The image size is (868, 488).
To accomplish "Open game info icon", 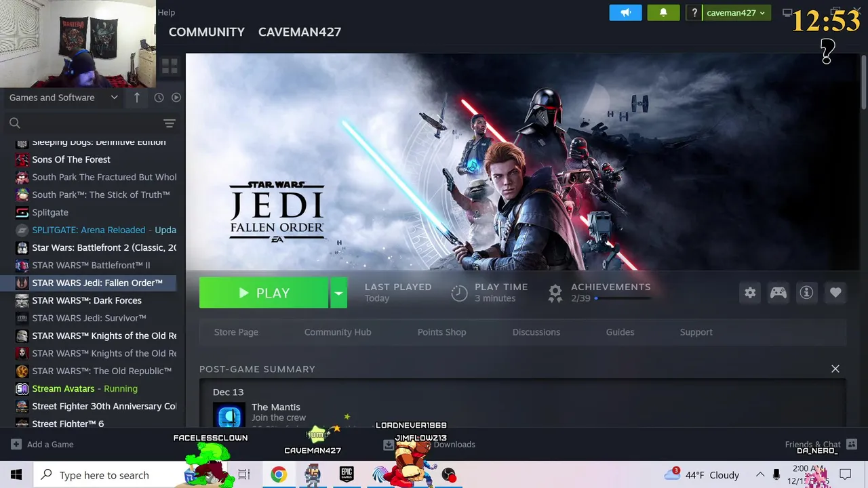I will pyautogui.click(x=806, y=293).
